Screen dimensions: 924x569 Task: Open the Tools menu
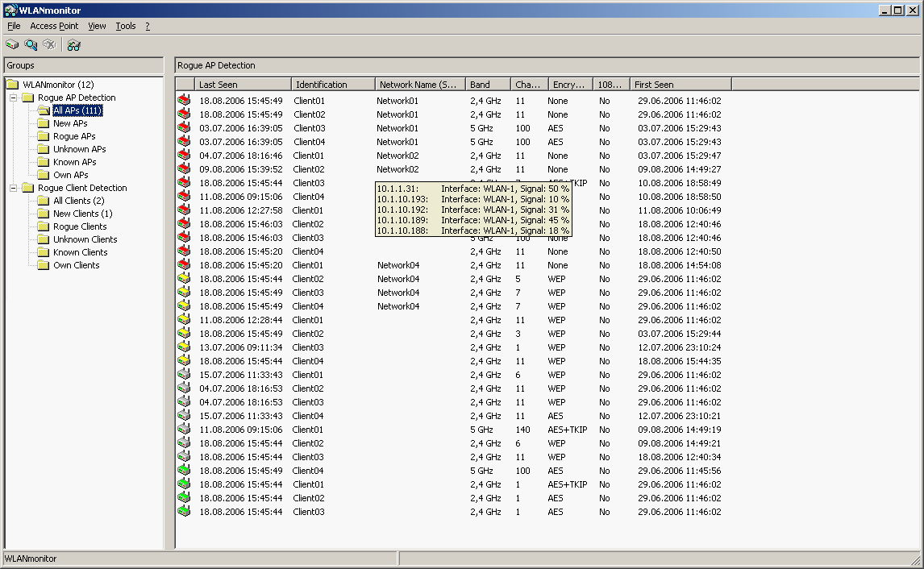126,26
